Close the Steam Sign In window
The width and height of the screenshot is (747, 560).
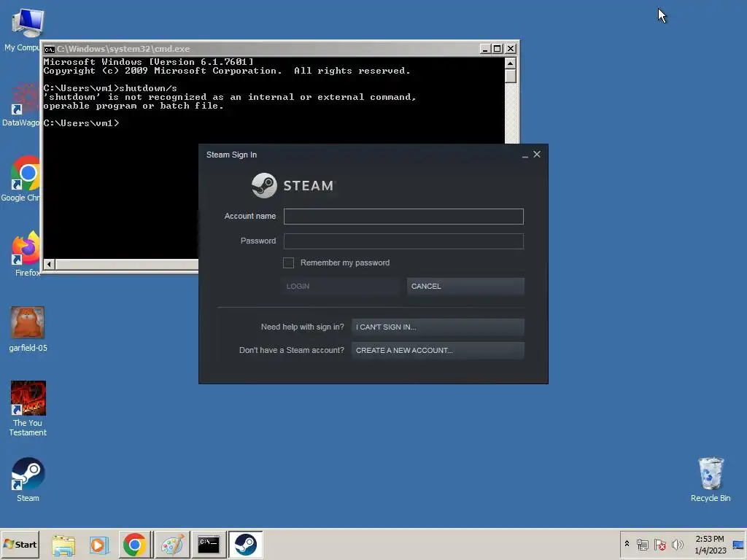coord(537,155)
